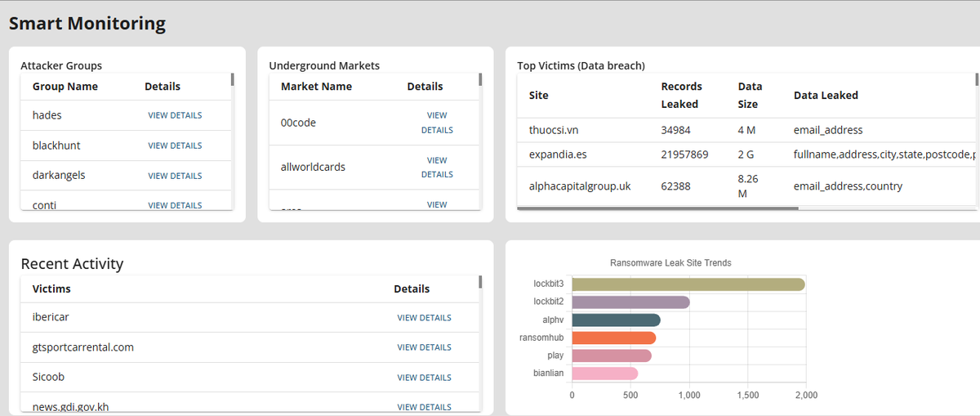
Task: Click Data Leaked column header
Action: pos(826,96)
